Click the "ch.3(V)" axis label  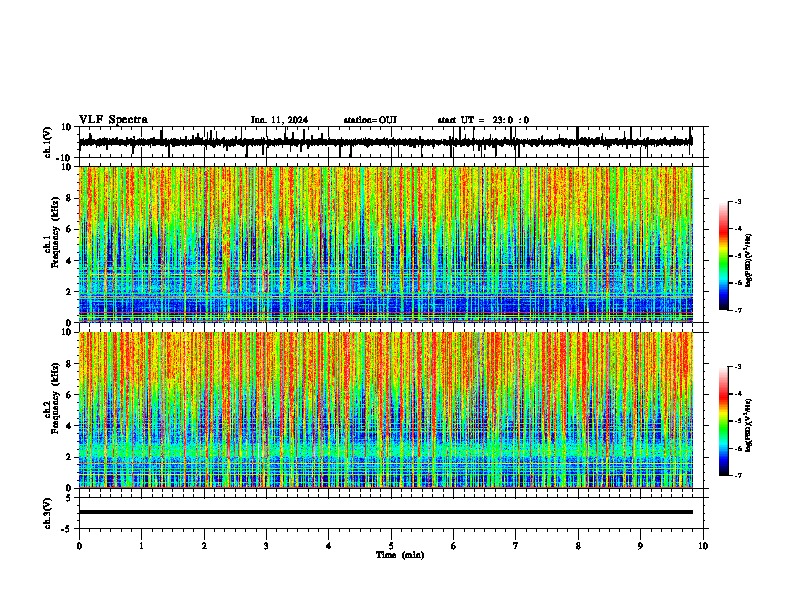coord(48,513)
